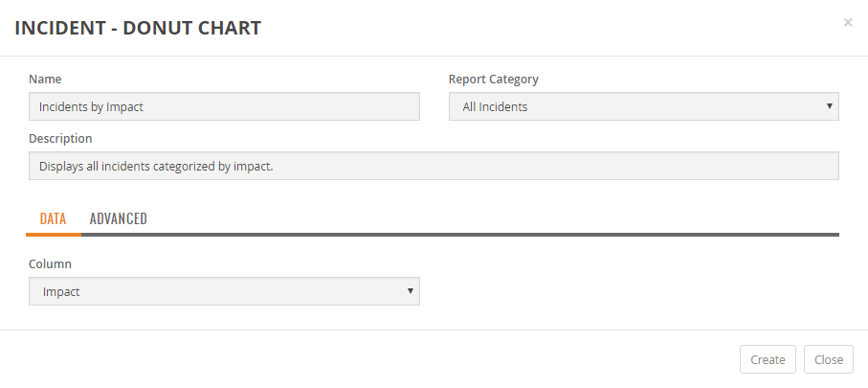Click the orange underline beneath DATA
This screenshot has width=868, height=388.
tap(54, 235)
